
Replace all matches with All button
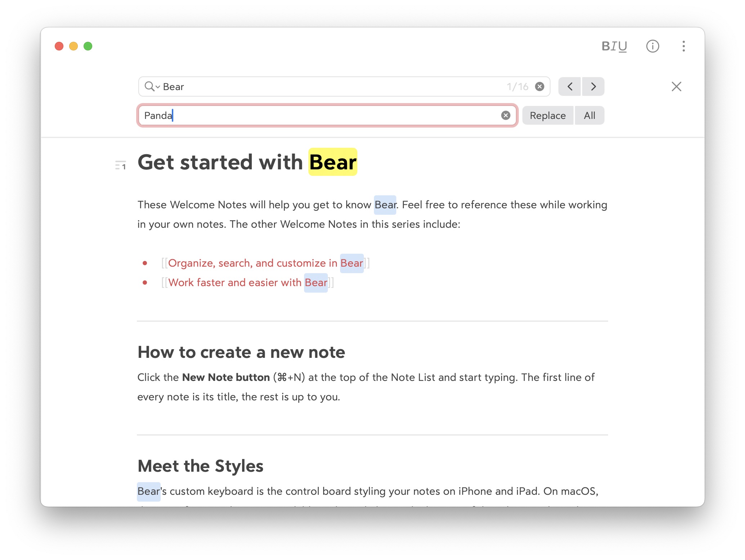click(589, 115)
